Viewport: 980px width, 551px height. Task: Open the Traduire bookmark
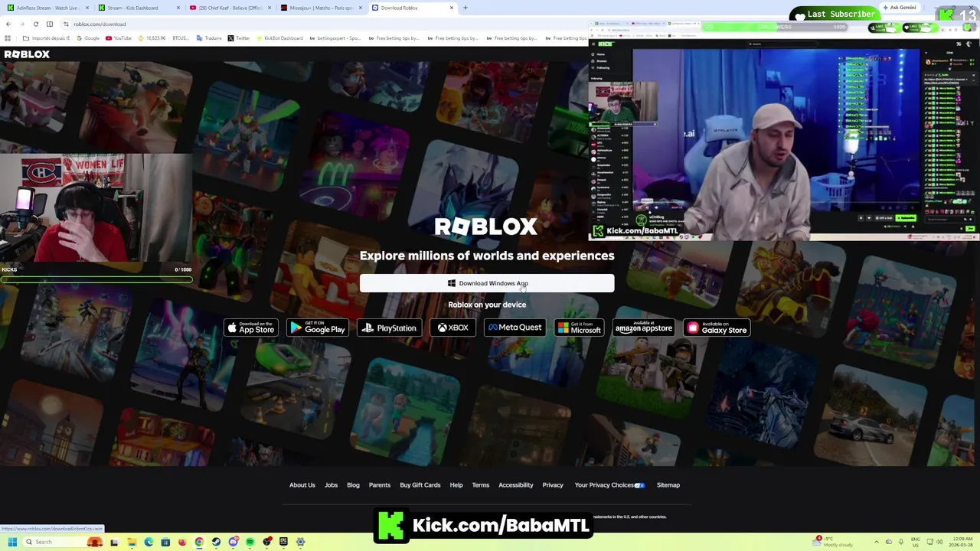click(x=209, y=38)
